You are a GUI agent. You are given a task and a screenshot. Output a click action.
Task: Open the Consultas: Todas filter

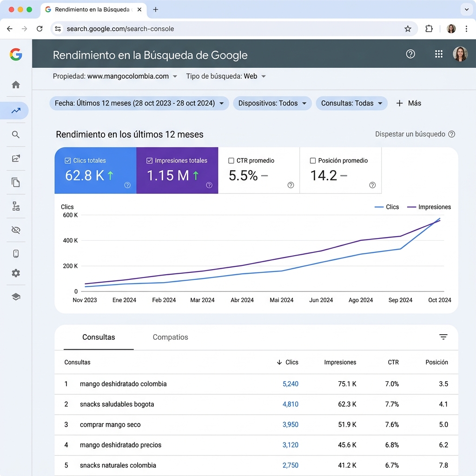[351, 103]
